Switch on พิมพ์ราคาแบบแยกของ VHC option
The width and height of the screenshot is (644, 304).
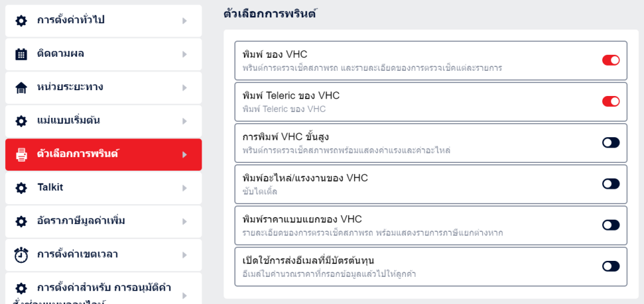pos(611,225)
